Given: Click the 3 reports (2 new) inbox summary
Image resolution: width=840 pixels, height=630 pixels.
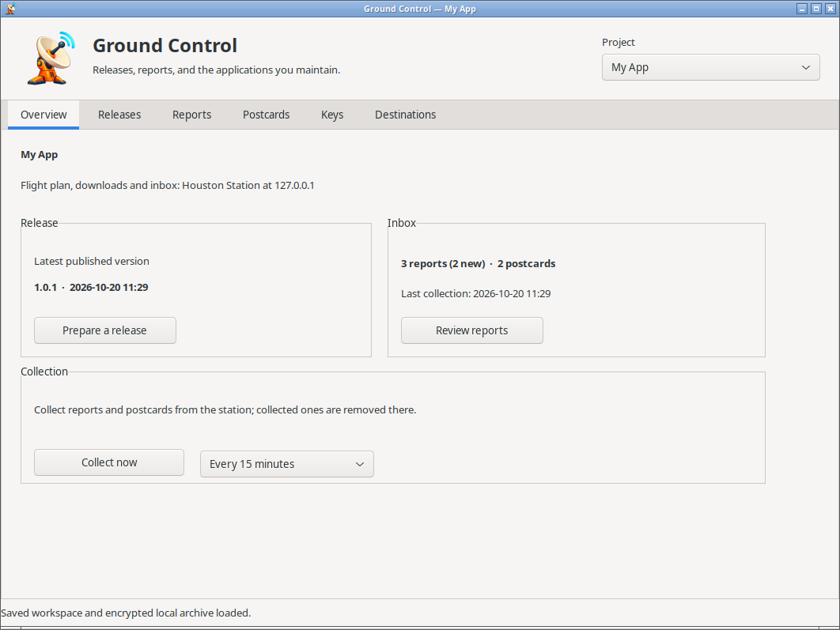Looking at the screenshot, I should tap(443, 264).
